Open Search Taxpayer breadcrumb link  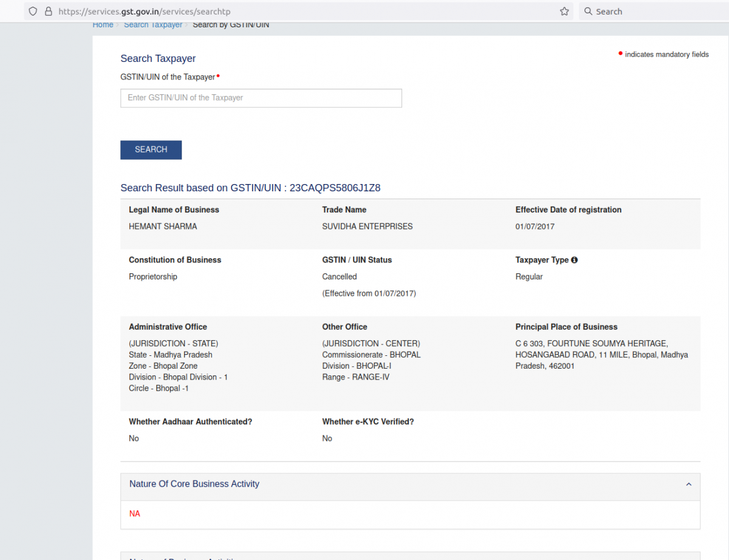point(153,25)
